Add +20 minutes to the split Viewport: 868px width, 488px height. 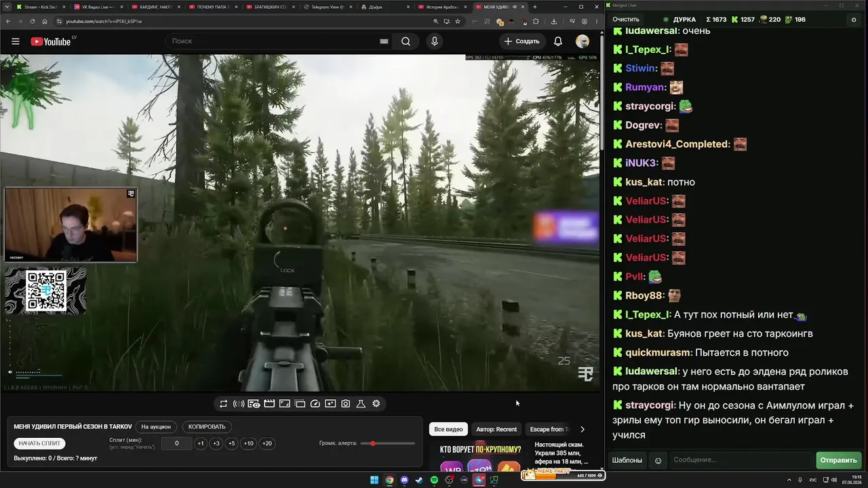click(267, 443)
